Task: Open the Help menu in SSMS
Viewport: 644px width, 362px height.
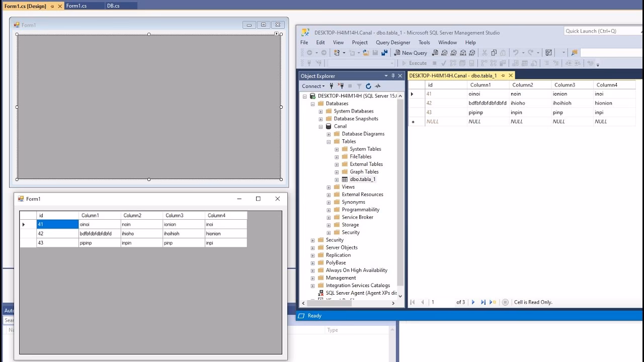Action: 470,43
